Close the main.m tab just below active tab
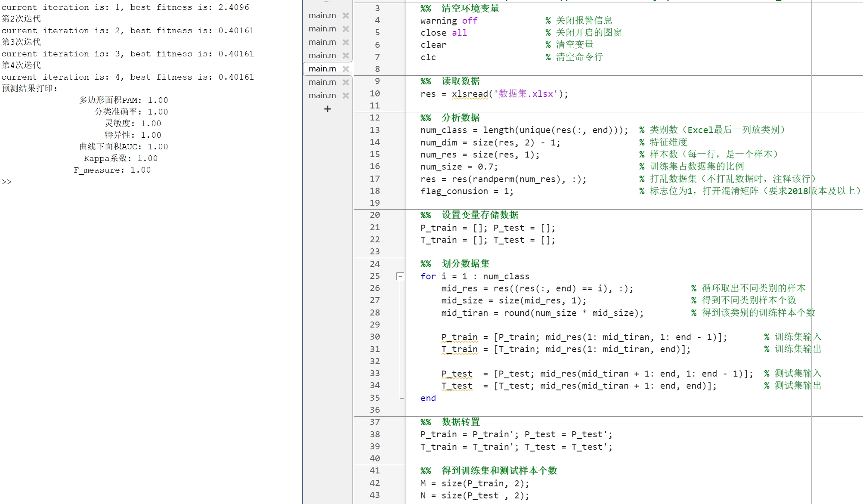The image size is (863, 504). 345,82
